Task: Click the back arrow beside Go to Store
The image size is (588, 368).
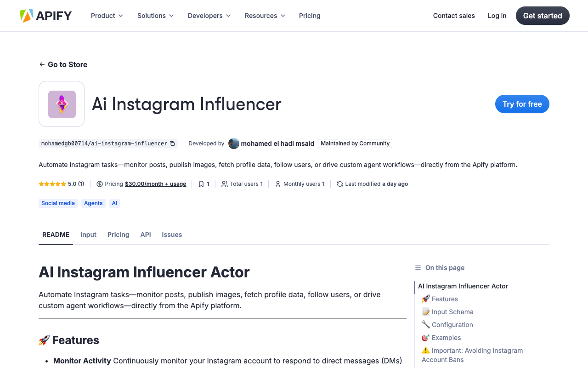Action: (x=42, y=64)
